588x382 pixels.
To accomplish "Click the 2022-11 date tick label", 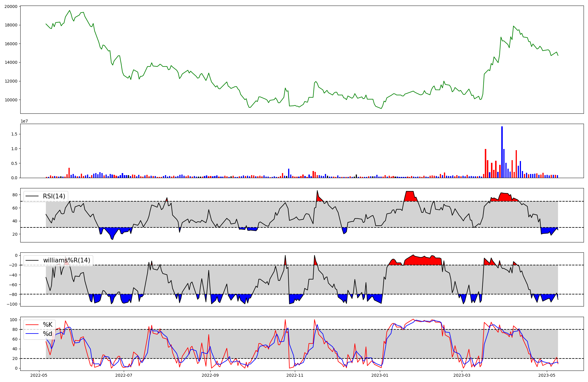I will coord(295,375).
